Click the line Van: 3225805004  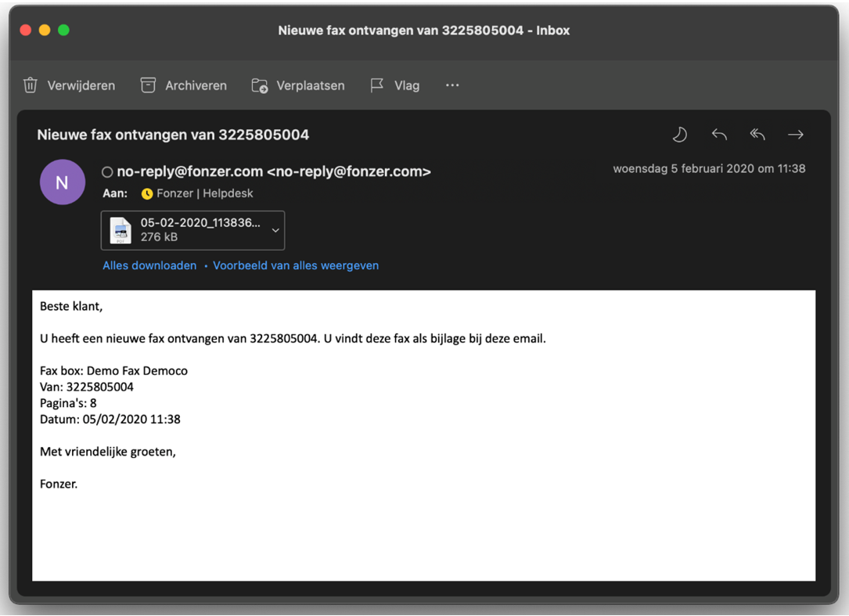(87, 387)
